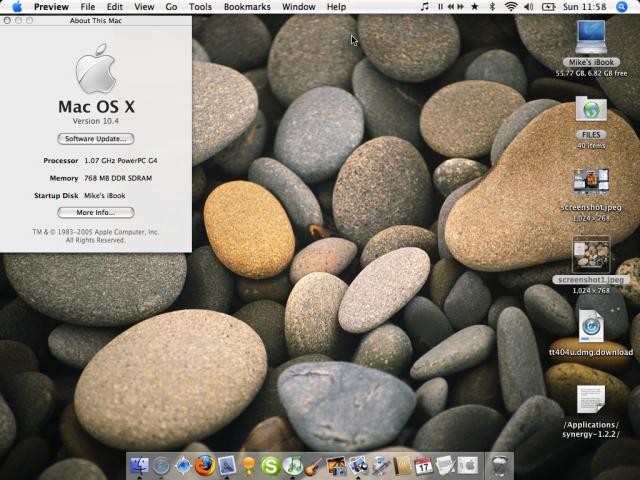Click the More Info button
This screenshot has width=640, height=480.
pos(96,212)
